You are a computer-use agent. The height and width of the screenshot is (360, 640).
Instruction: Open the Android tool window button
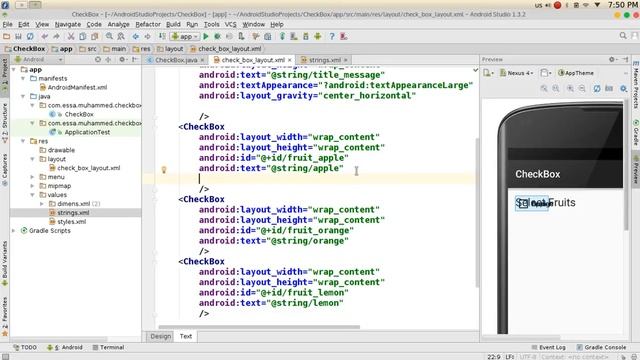pyautogui.click(x=64, y=347)
